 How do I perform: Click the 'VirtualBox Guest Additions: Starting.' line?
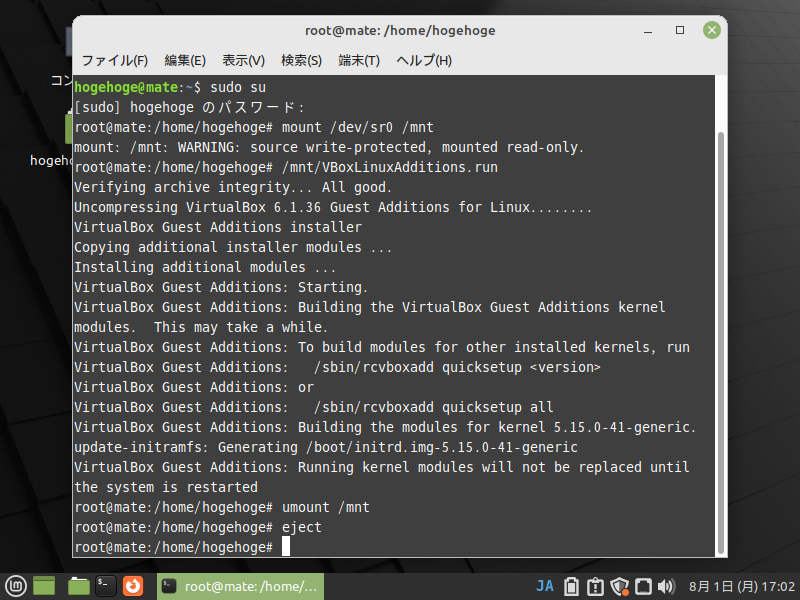221,287
